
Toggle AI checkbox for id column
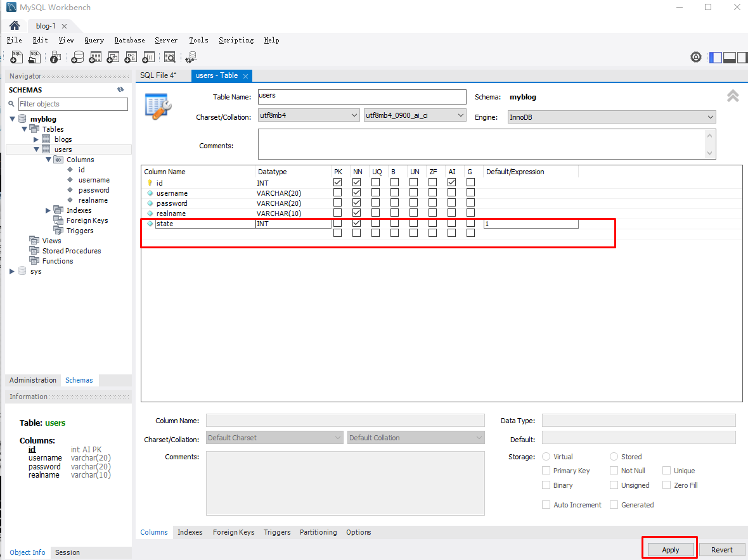point(452,182)
